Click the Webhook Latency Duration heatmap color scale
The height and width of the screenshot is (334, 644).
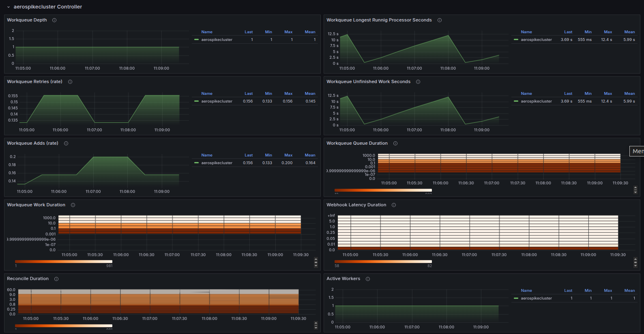click(x=383, y=262)
